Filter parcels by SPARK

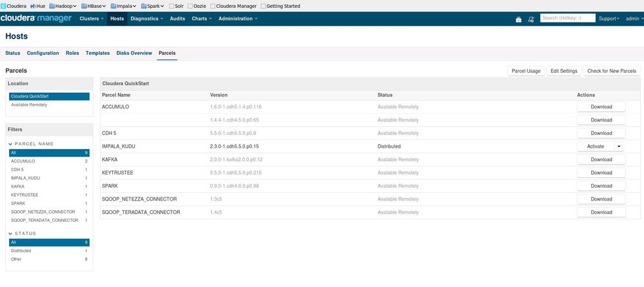[x=49, y=204]
